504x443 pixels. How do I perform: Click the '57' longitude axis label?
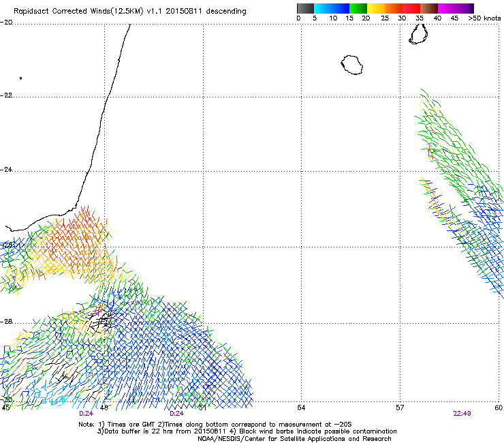(x=400, y=408)
